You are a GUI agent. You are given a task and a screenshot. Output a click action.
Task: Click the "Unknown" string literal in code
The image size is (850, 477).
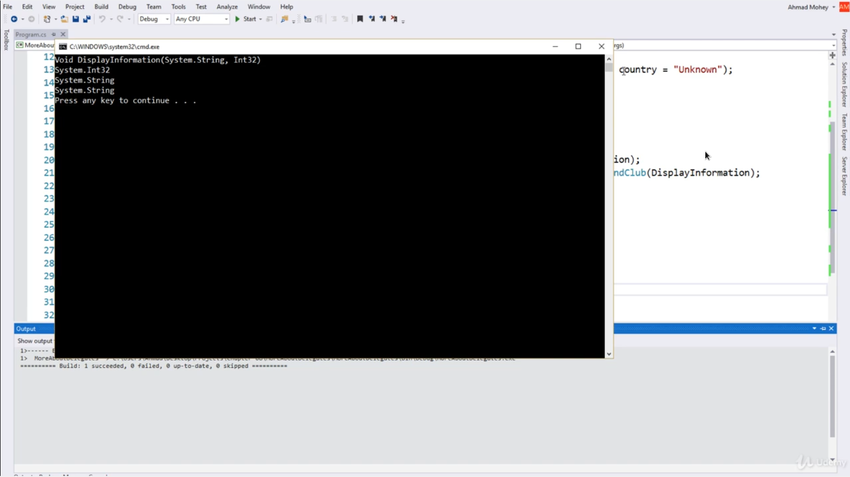click(x=698, y=69)
